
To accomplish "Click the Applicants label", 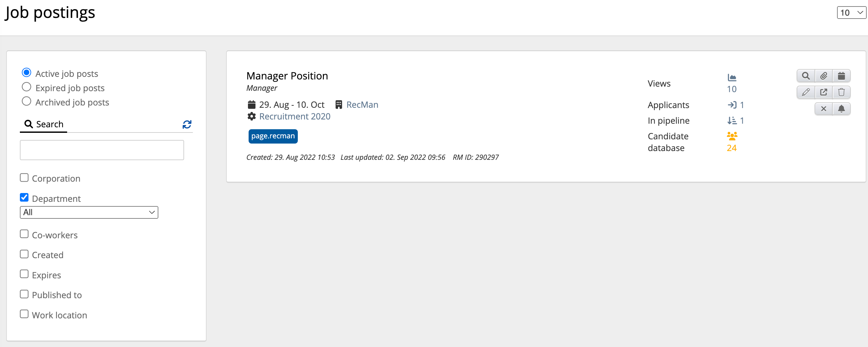I will click(669, 105).
